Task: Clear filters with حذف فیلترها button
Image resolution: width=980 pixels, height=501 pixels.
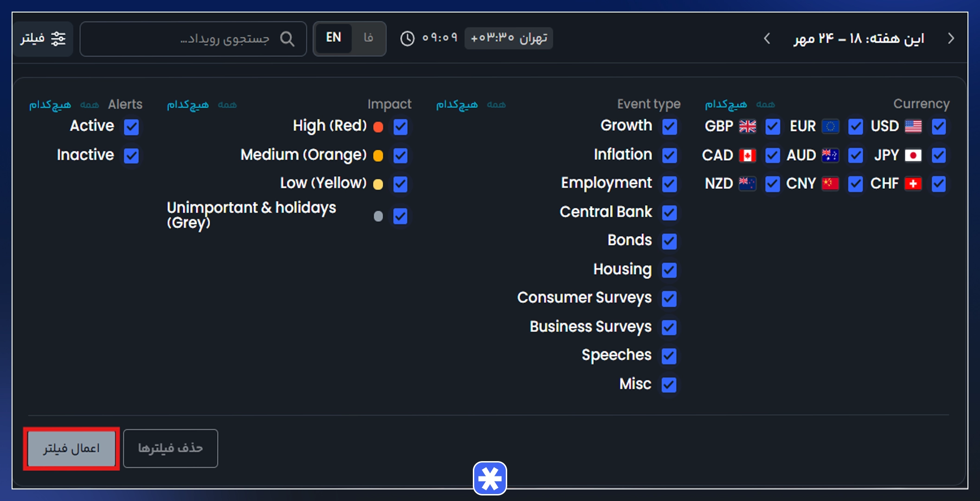Action: [x=170, y=448]
